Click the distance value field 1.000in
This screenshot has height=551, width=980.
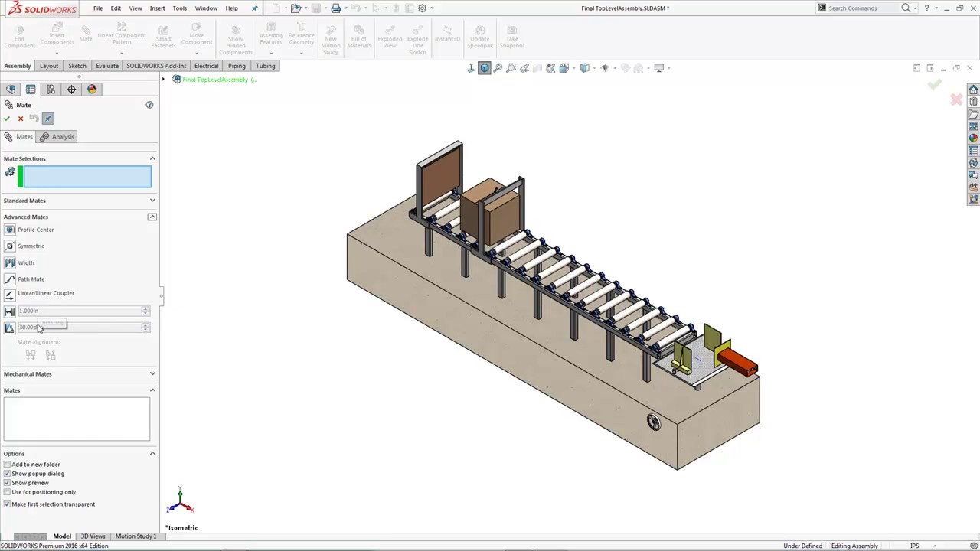78,311
